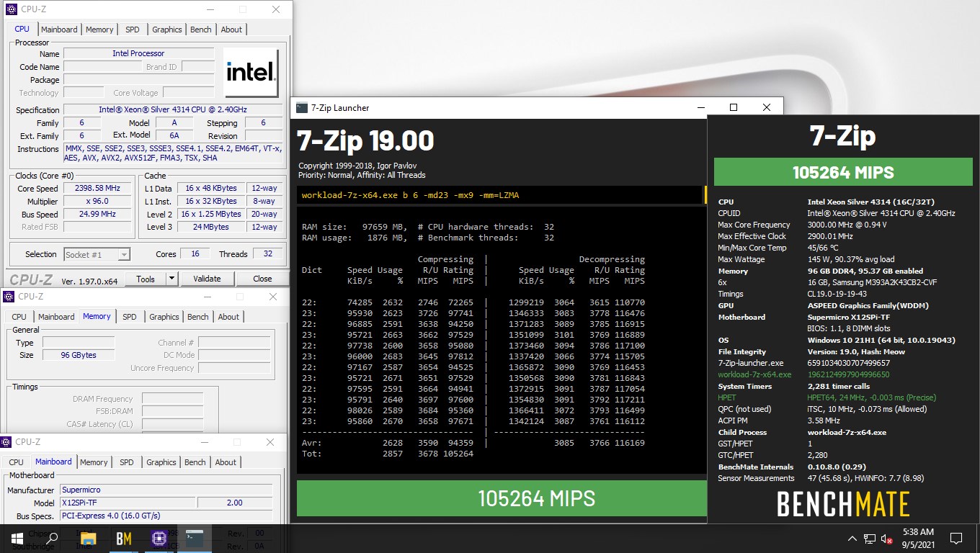Switch to Graphics tab in top CPU-Z window
The height and width of the screenshot is (553, 980).
[x=167, y=30]
